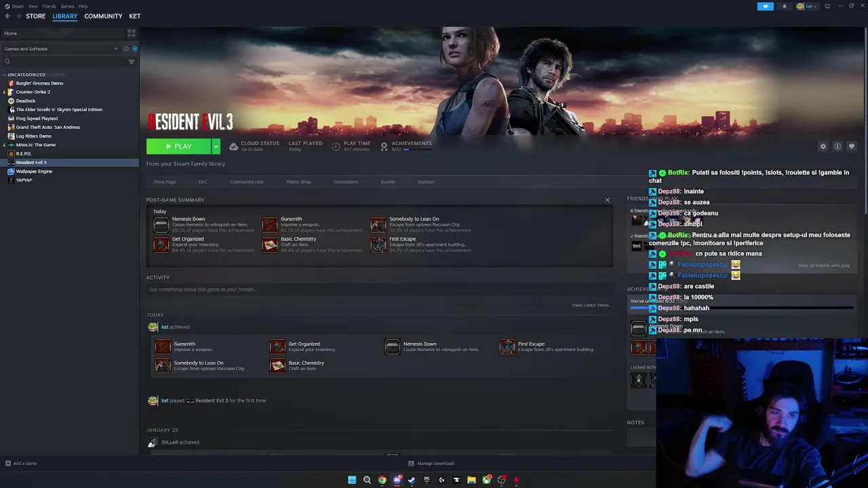Image resolution: width=868 pixels, height=488 pixels.
Task: Open Discord from the taskbar
Action: tap(397, 480)
